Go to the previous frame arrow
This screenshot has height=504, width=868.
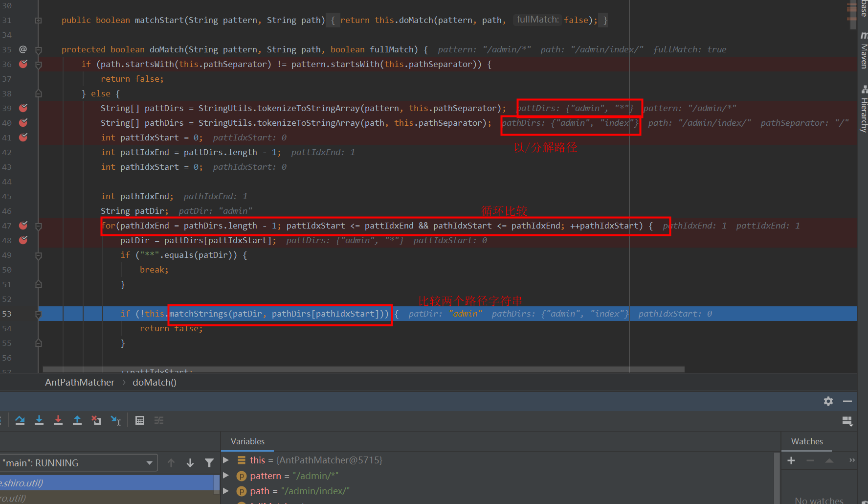coord(171,463)
